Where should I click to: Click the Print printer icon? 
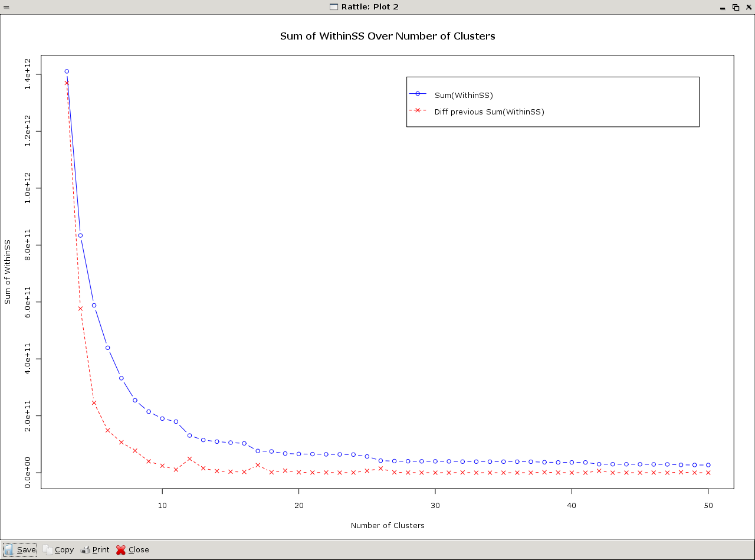coord(86,549)
